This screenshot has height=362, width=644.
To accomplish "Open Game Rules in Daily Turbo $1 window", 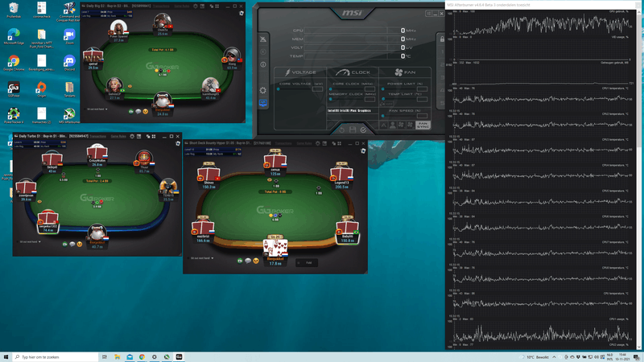I will pyautogui.click(x=118, y=136).
